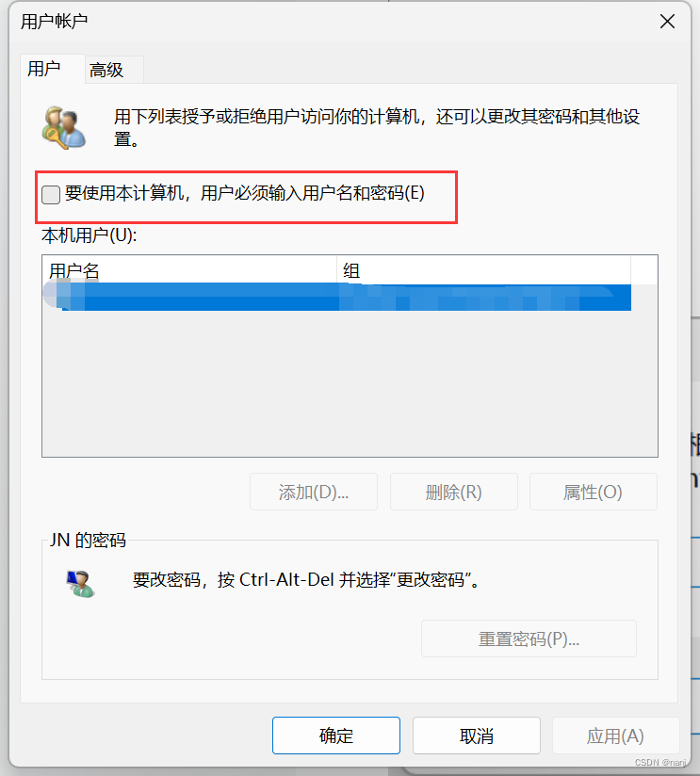700x776 pixels.
Task: Click the 组 column header
Action: tap(483, 270)
